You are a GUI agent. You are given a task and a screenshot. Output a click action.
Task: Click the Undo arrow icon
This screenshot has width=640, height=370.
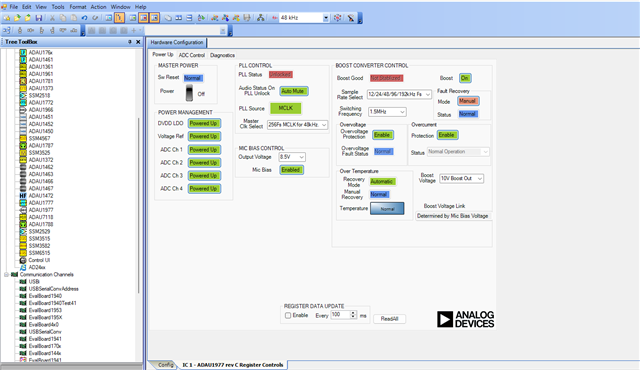click(84, 18)
